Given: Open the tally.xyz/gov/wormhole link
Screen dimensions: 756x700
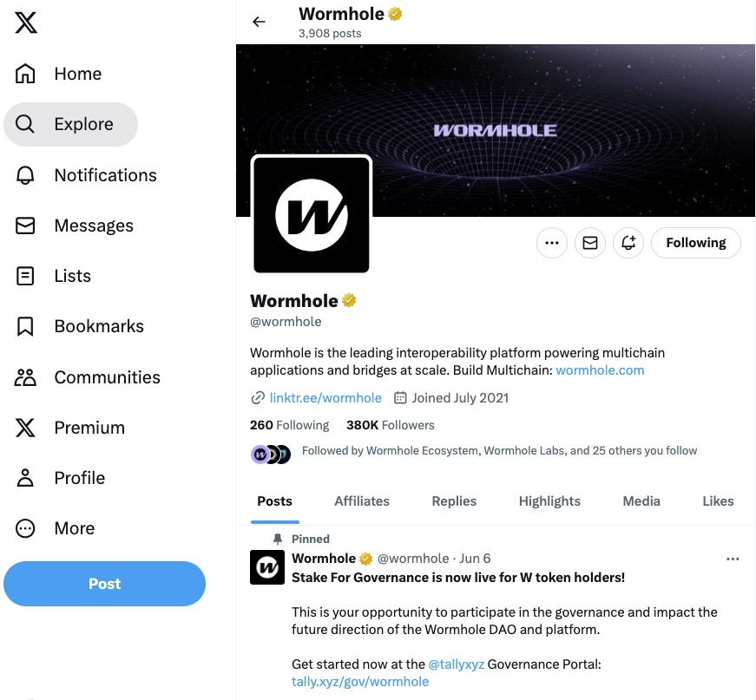Looking at the screenshot, I should coord(360,682).
